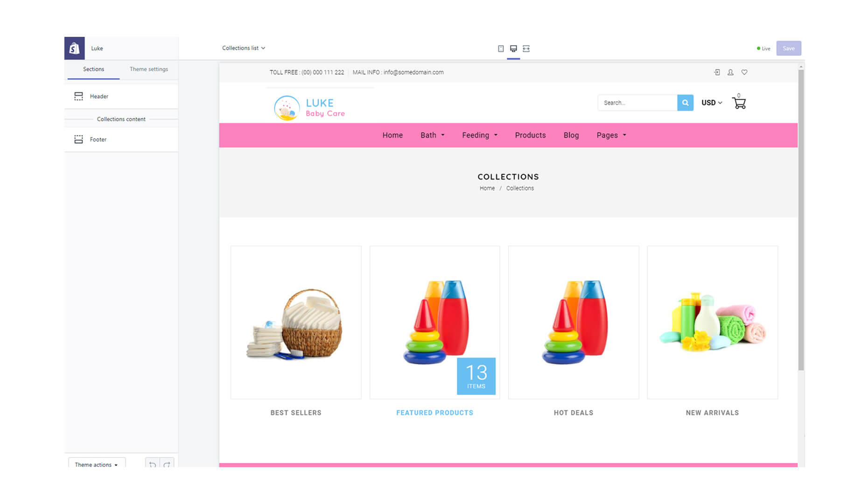Expand the Feeding menu dropdown
This screenshot has height=504, width=868.
click(x=480, y=135)
